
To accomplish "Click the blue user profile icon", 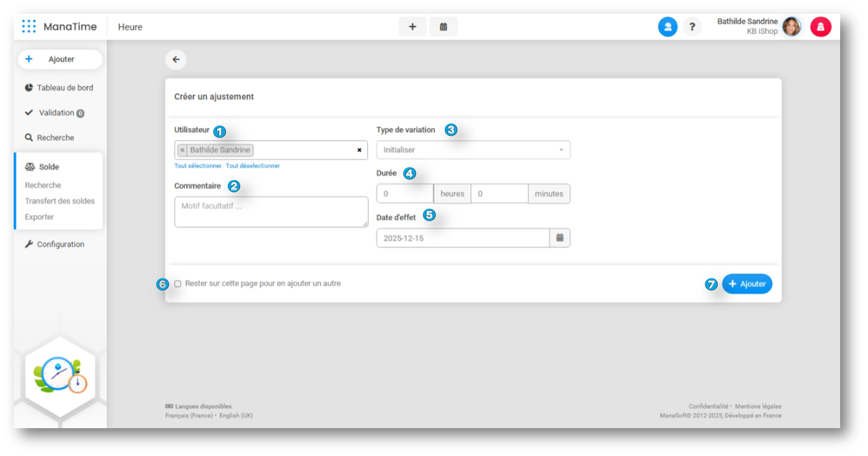I will click(x=667, y=27).
